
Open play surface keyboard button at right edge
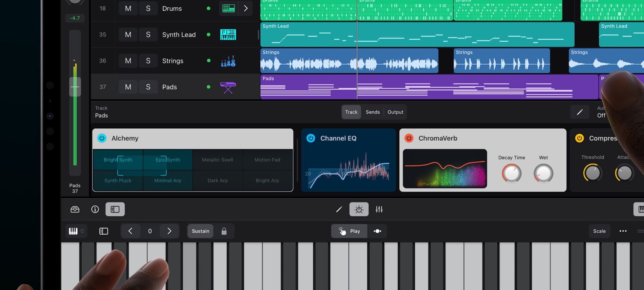(x=639, y=209)
